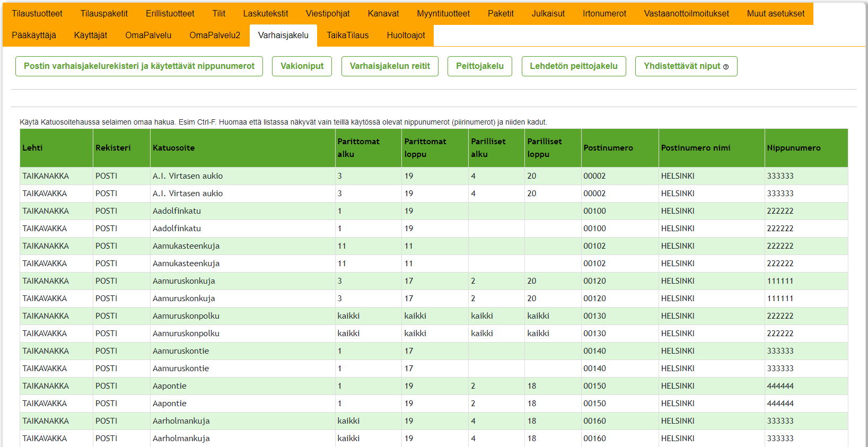
Task: Click postal code 00130 in TAIKAVAKKA Aamuruskonpolku row
Action: [x=594, y=334]
